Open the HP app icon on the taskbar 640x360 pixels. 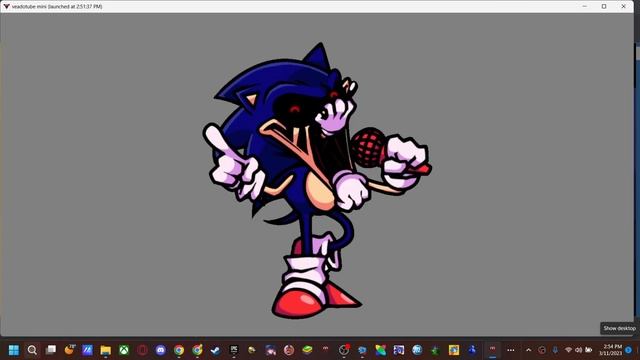[x=417, y=350]
